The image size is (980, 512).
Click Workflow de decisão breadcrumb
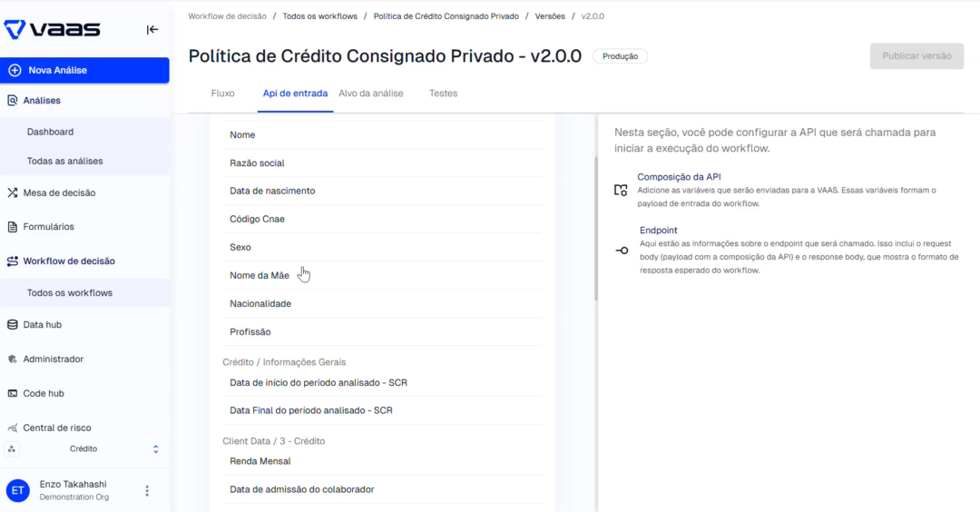(x=227, y=16)
